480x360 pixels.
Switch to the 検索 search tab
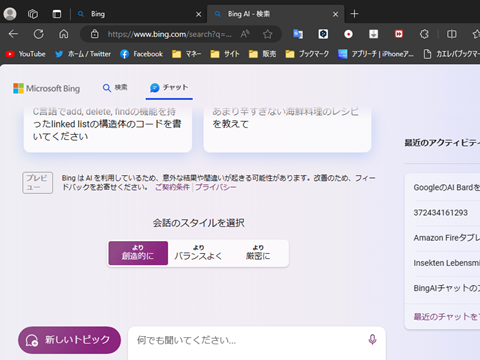[115, 88]
